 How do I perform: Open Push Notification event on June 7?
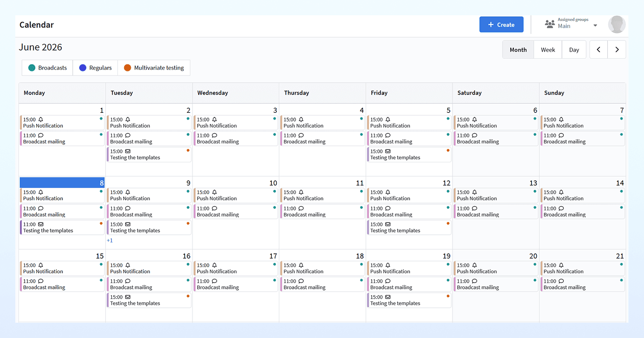coord(583,123)
